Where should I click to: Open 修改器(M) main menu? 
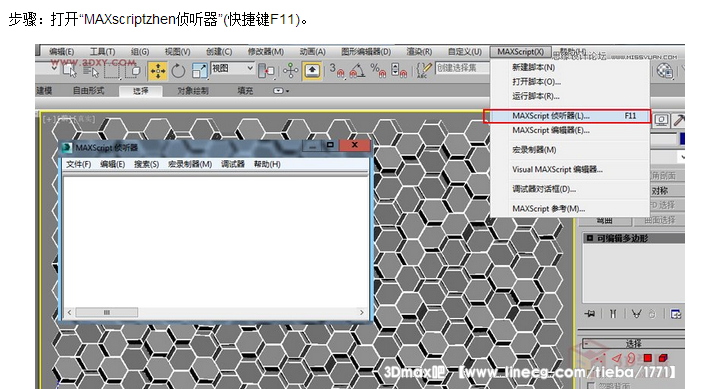click(x=266, y=52)
